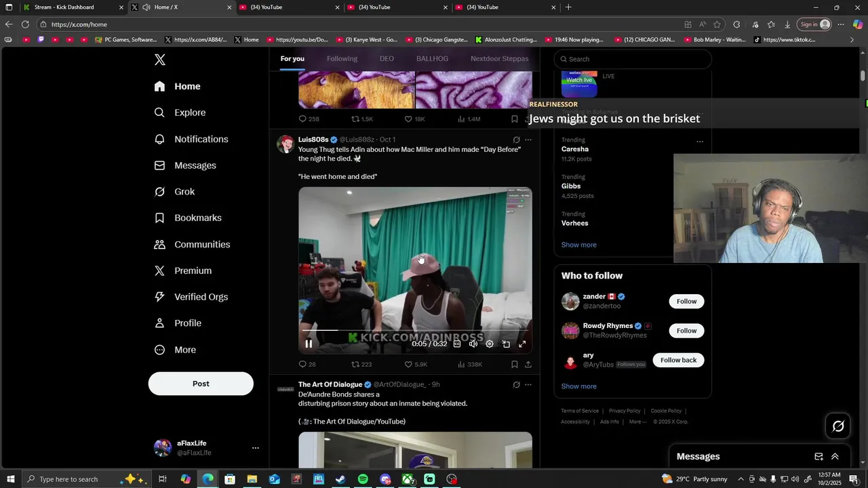This screenshot has width=868, height=488.
Task: Switch to the BALLHOG tab
Action: point(432,59)
